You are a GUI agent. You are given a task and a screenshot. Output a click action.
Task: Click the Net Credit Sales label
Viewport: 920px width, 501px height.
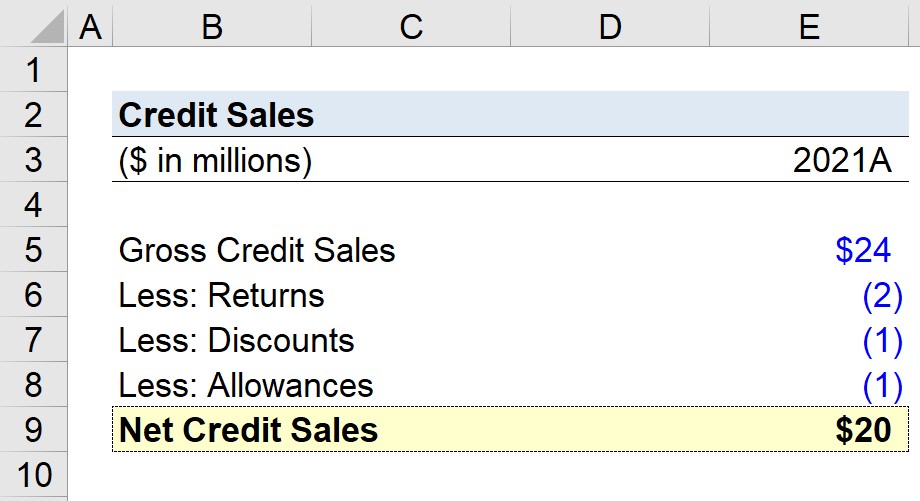248,430
